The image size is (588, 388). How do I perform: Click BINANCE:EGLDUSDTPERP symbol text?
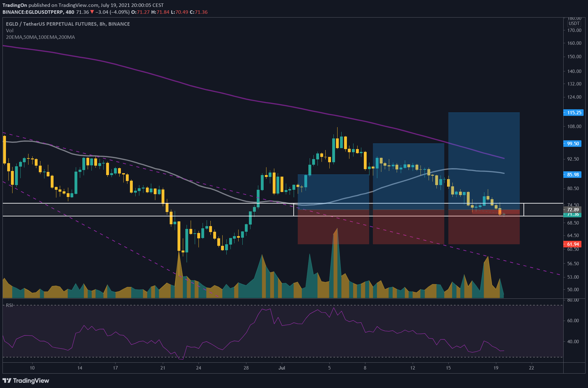(33, 12)
